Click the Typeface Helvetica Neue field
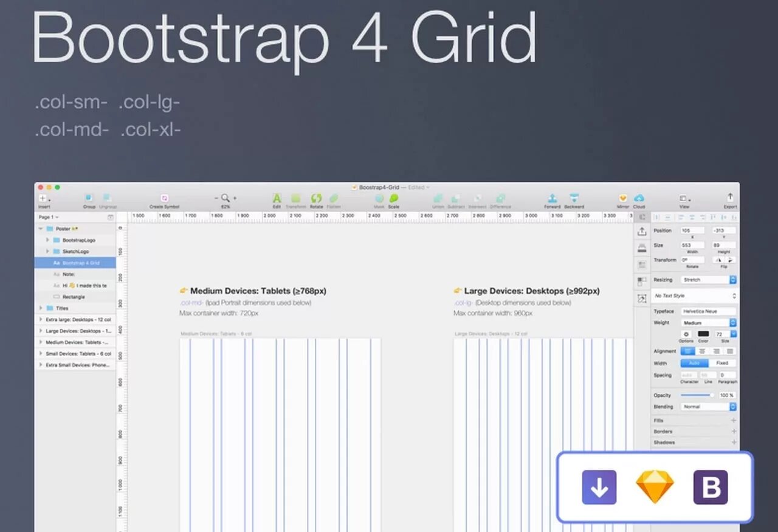This screenshot has width=778, height=532. pos(709,311)
